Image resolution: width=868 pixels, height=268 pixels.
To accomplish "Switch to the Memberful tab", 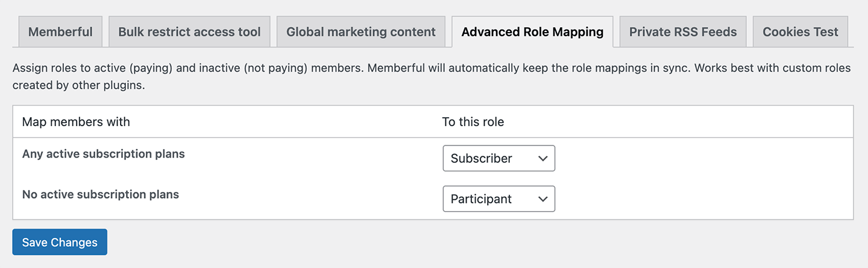I will coord(60,32).
